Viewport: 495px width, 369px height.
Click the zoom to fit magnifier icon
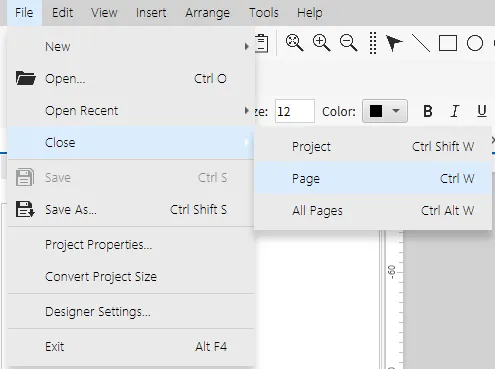pyautogui.click(x=294, y=43)
